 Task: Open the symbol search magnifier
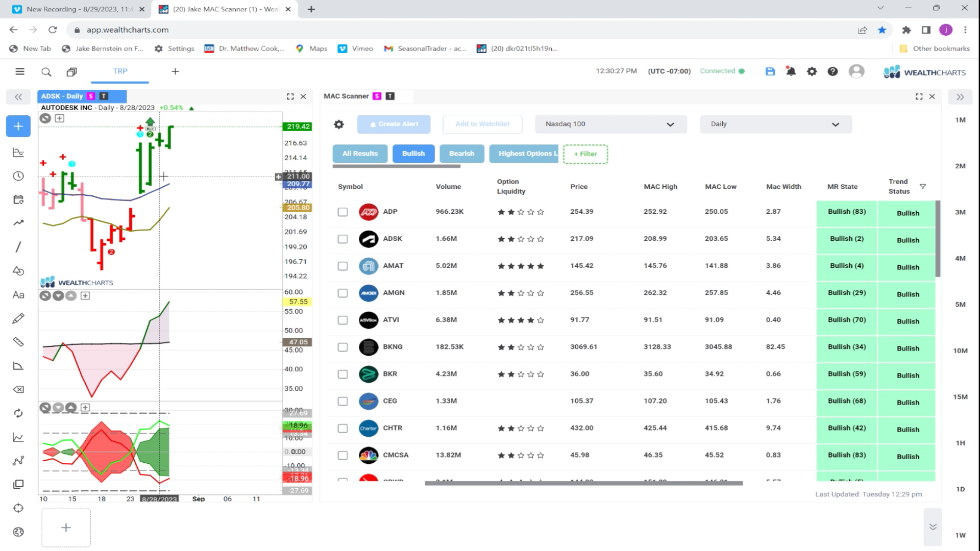[x=46, y=72]
